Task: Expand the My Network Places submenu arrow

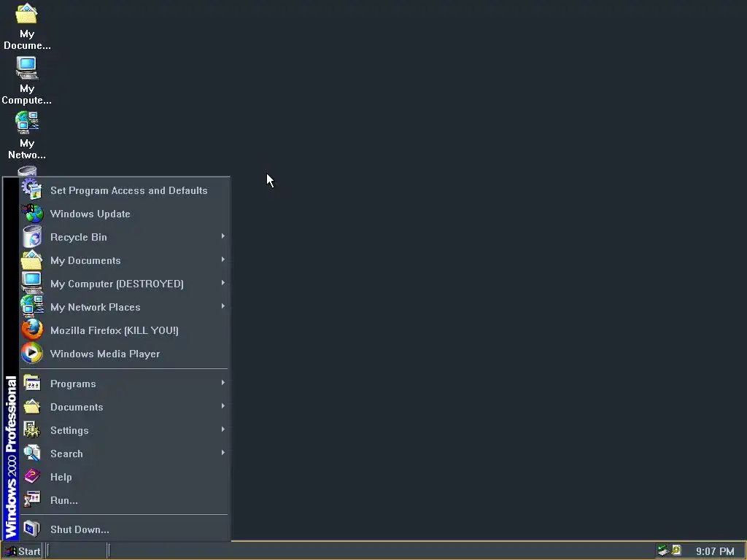Action: (x=222, y=306)
